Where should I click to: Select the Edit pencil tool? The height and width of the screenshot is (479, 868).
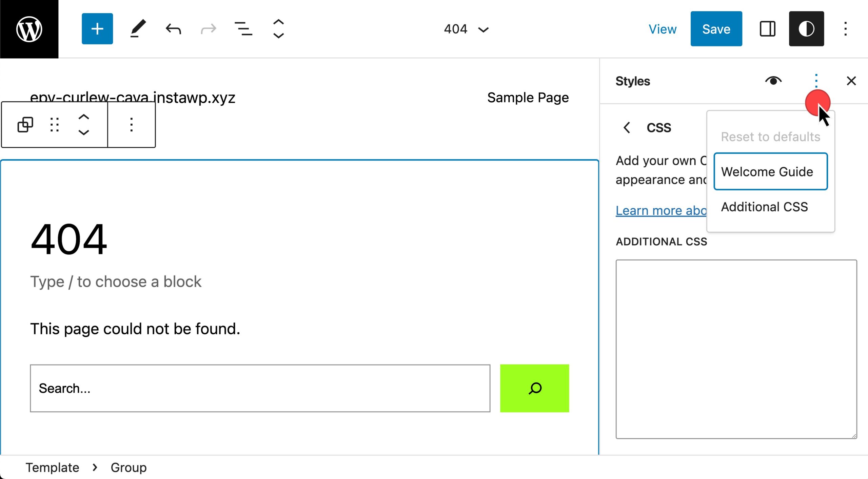(x=138, y=29)
